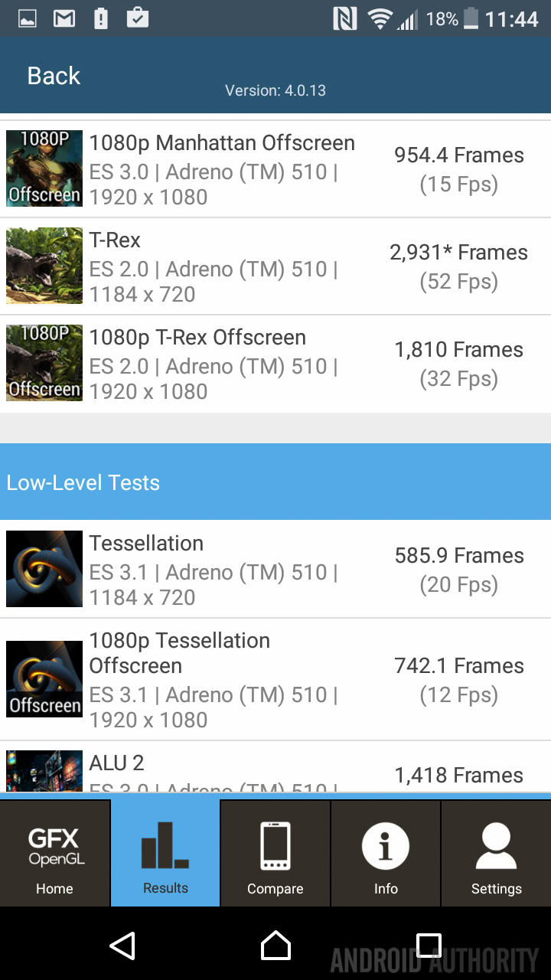Tap the picture notification icon in status bar
The width and height of the screenshot is (551, 980).
point(28,18)
